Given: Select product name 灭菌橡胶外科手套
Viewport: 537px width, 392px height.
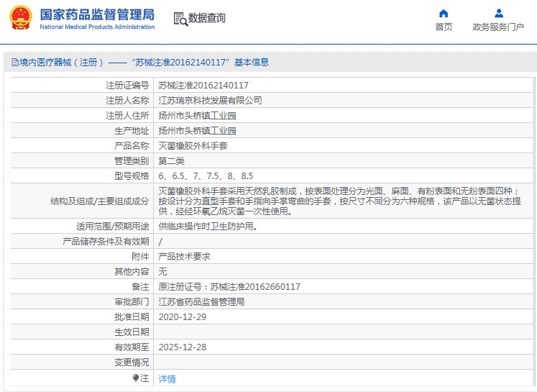Looking at the screenshot, I should pos(193,145).
